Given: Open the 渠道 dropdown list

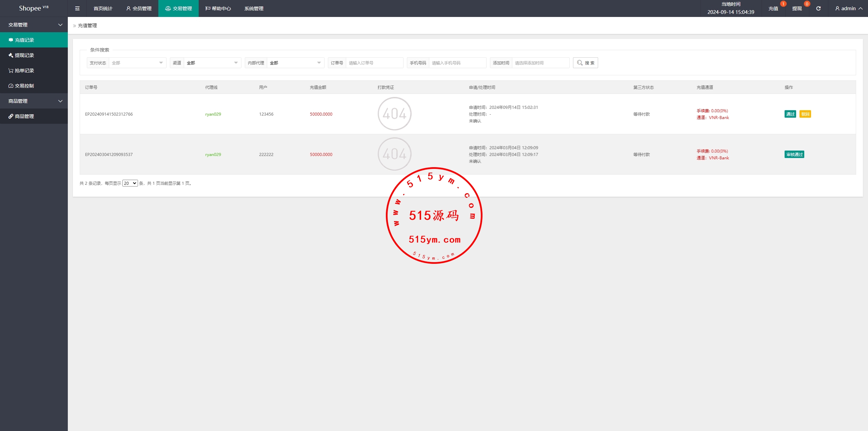Looking at the screenshot, I should click(x=212, y=63).
